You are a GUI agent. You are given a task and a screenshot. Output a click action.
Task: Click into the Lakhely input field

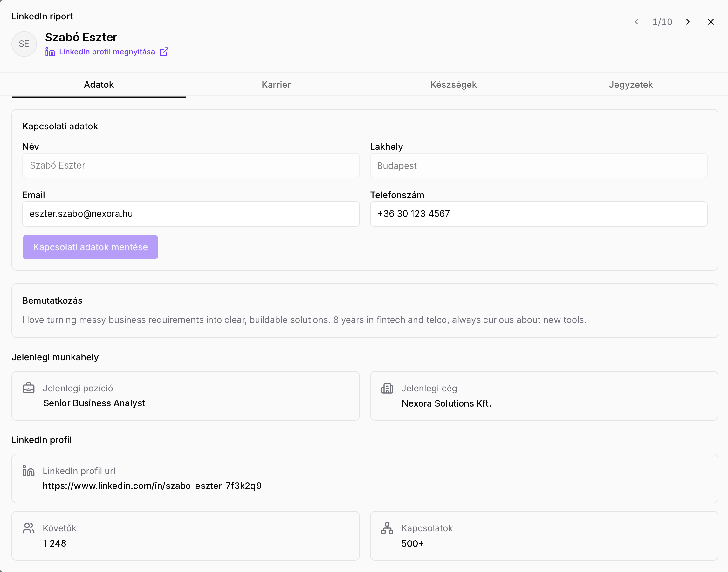click(539, 166)
